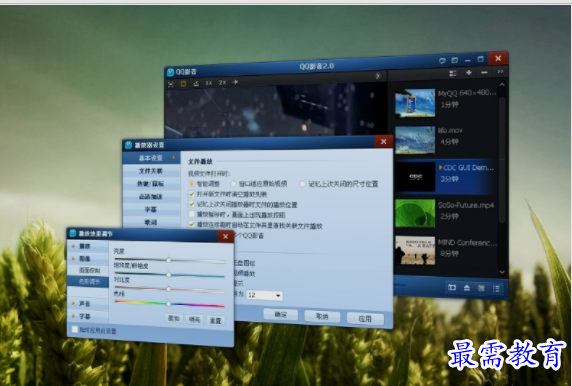The image size is (572, 386).
Task: Click the playlist scroll-down arrow
Action: point(502,272)
